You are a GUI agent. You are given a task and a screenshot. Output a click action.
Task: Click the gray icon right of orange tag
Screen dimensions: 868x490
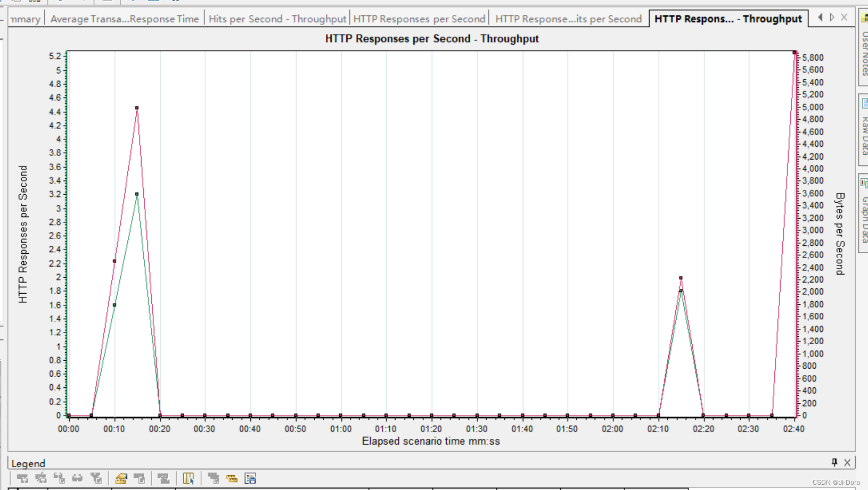[140, 478]
